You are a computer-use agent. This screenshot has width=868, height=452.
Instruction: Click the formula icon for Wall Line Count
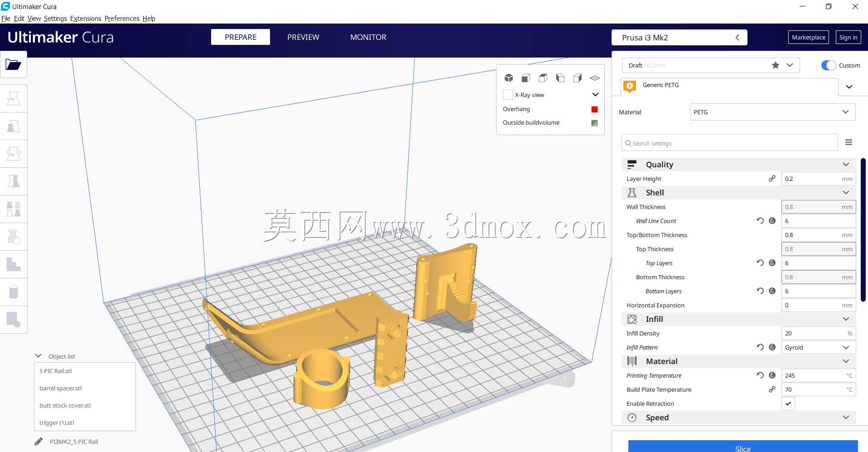pyautogui.click(x=772, y=221)
